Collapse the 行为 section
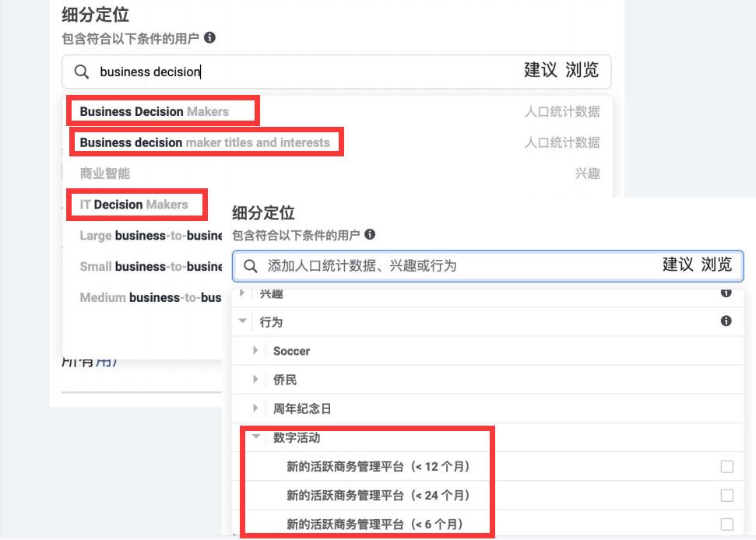This screenshot has width=756, height=540. (243, 321)
